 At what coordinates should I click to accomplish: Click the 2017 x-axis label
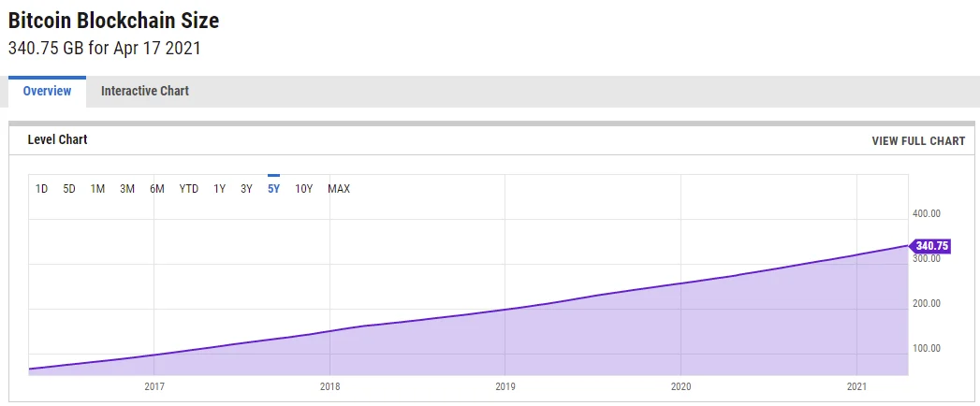(154, 386)
